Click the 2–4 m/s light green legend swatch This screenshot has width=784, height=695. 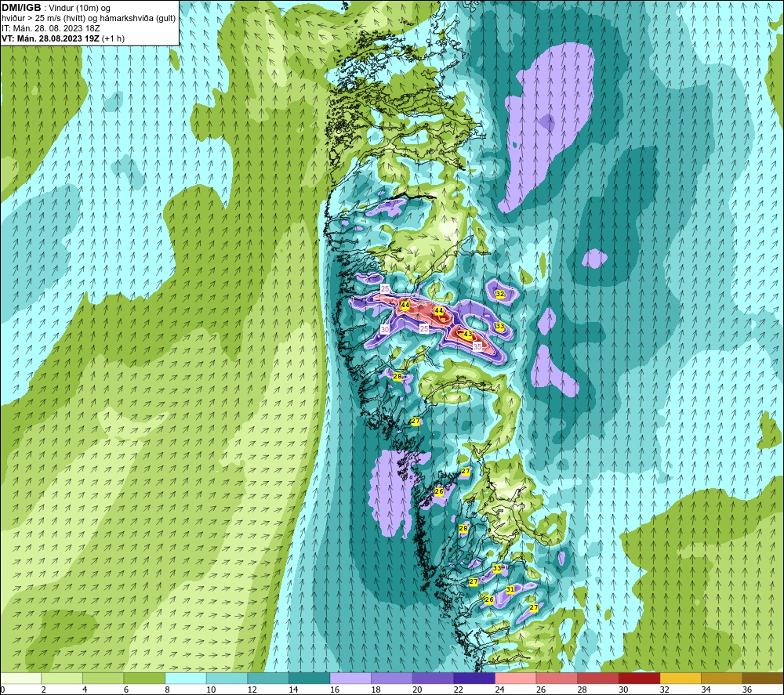pyautogui.click(x=62, y=678)
